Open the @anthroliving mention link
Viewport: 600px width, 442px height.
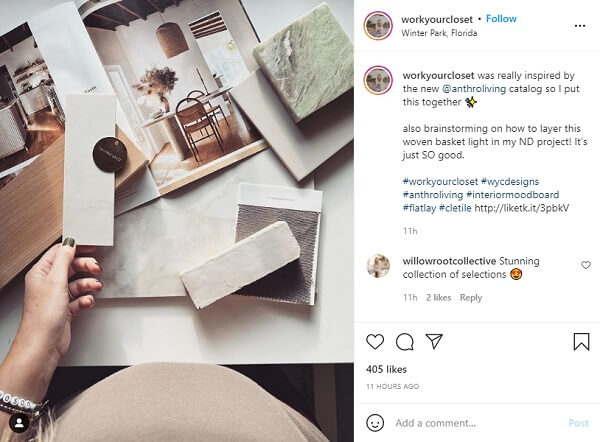[474, 89]
